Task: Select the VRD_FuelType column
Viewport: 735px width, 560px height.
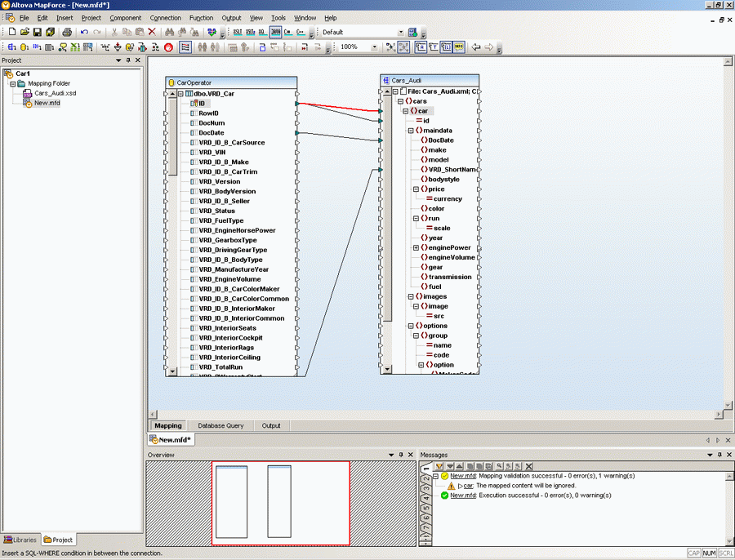Action: coord(221,220)
